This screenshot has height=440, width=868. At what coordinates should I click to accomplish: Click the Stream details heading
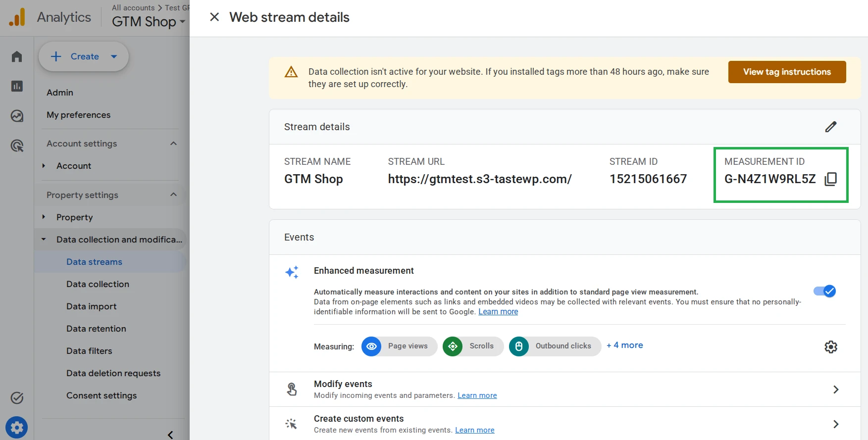pos(317,127)
